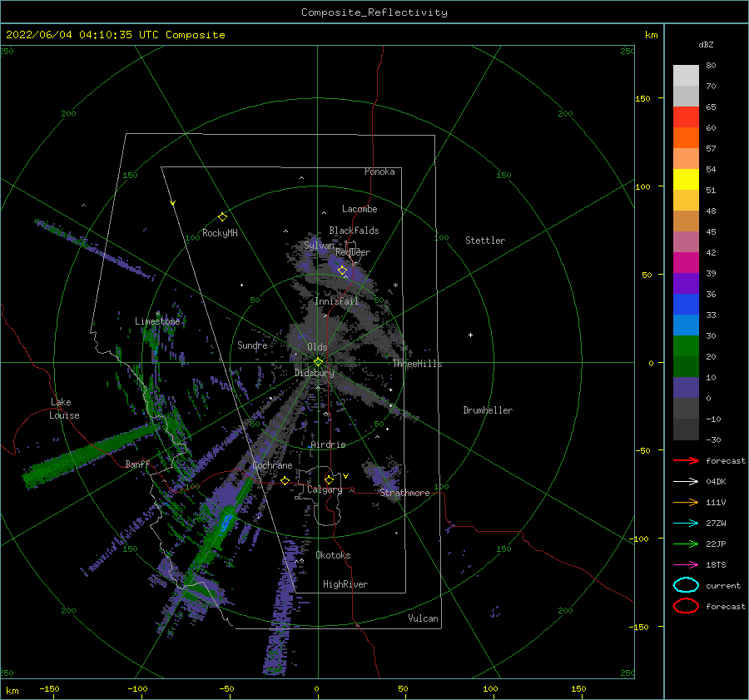Click the Strathmore label
749x700 pixels.
[x=404, y=493]
